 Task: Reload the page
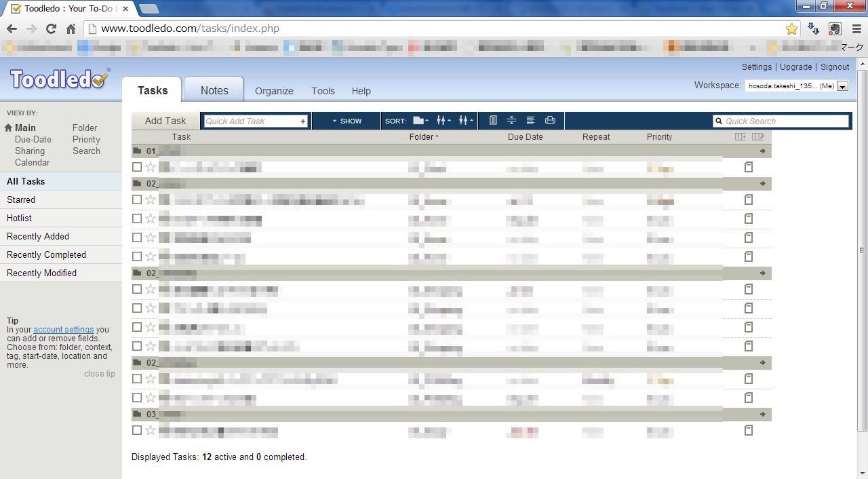pyautogui.click(x=51, y=28)
